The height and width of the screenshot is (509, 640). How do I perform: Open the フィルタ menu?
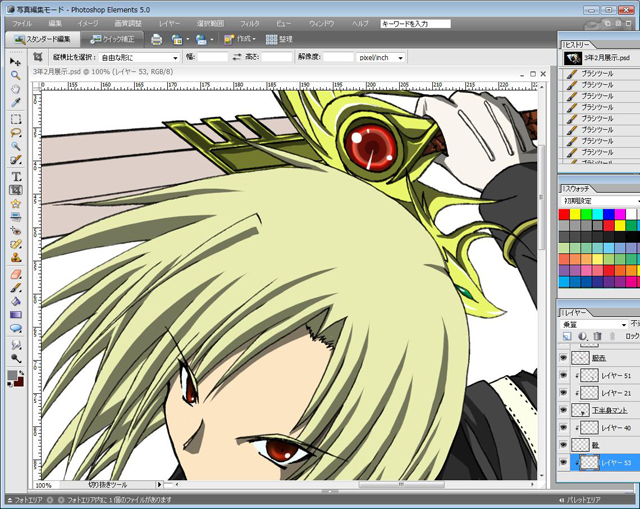(249, 24)
